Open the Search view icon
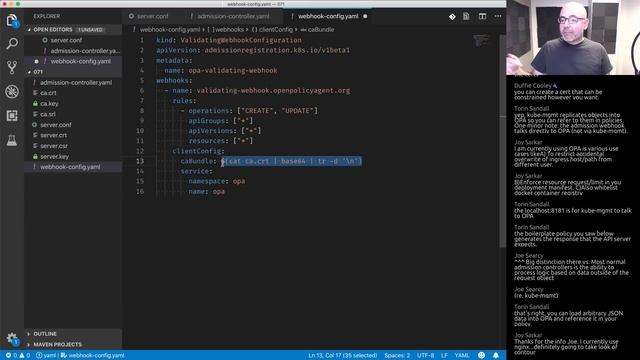The height and width of the screenshot is (360, 640). (12, 43)
